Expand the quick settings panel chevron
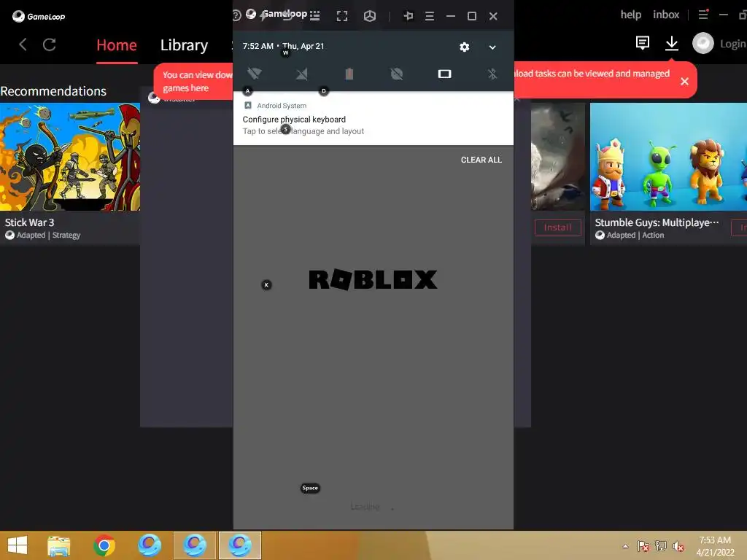Viewport: 747px width, 560px height. tap(492, 47)
